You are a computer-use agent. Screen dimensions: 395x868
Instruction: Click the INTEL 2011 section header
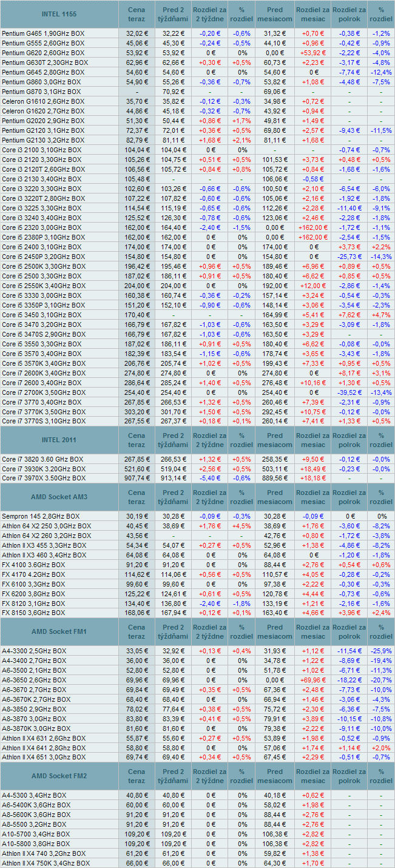[59, 439]
